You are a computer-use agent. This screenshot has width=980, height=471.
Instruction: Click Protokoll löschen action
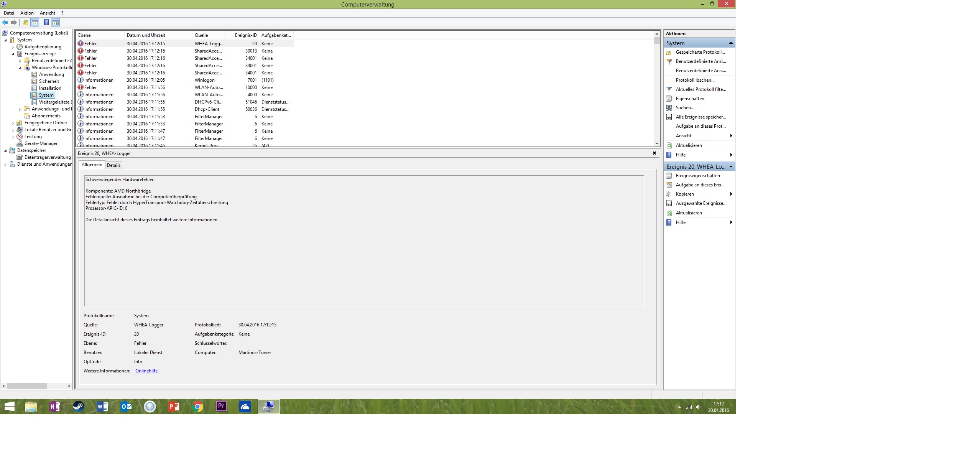tap(695, 80)
